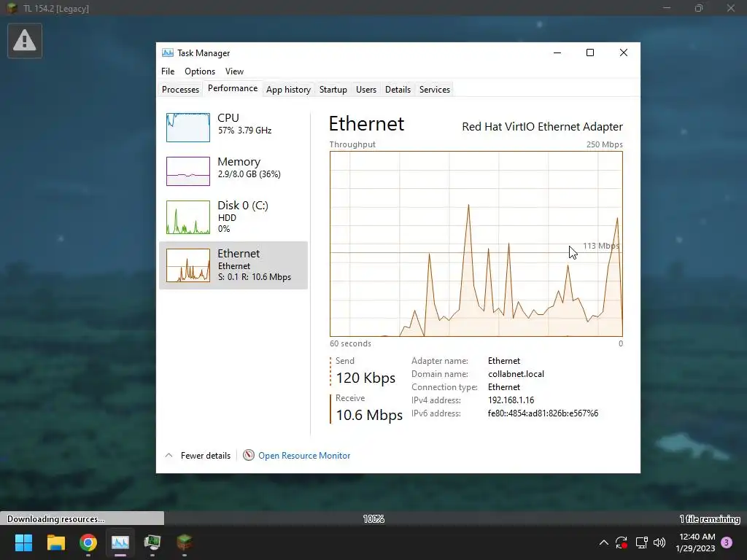The width and height of the screenshot is (747, 560).
Task: Click the Task Manager title bar icon
Action: [x=167, y=52]
